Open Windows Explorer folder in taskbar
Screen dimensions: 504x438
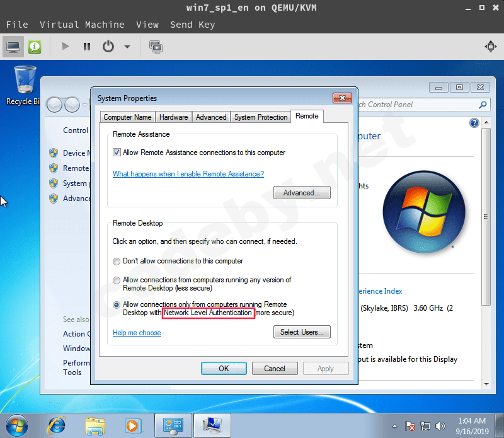(x=95, y=426)
